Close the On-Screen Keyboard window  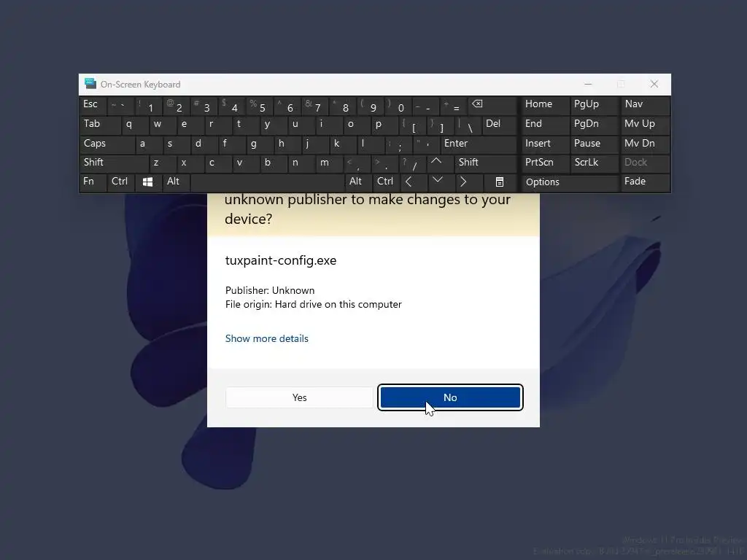tap(654, 84)
